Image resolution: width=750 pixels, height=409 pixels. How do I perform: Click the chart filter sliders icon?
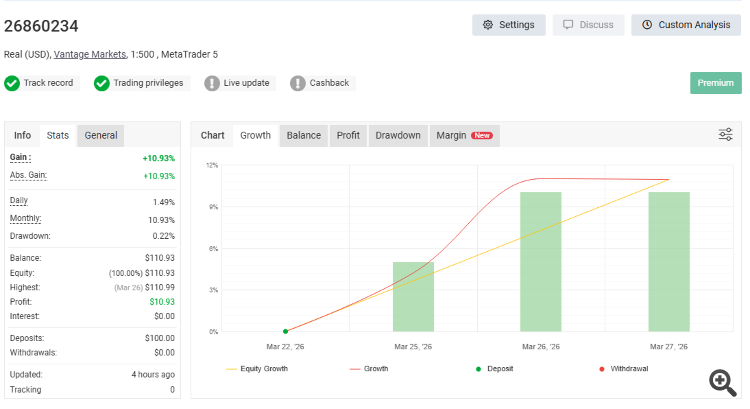pos(726,135)
